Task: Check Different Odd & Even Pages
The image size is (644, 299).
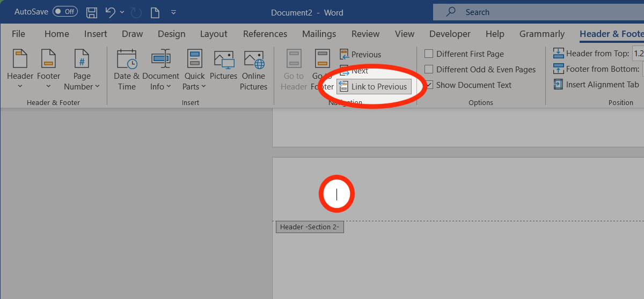Action: (429, 70)
